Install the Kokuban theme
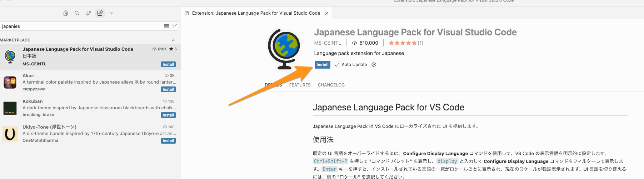 pyautogui.click(x=168, y=115)
